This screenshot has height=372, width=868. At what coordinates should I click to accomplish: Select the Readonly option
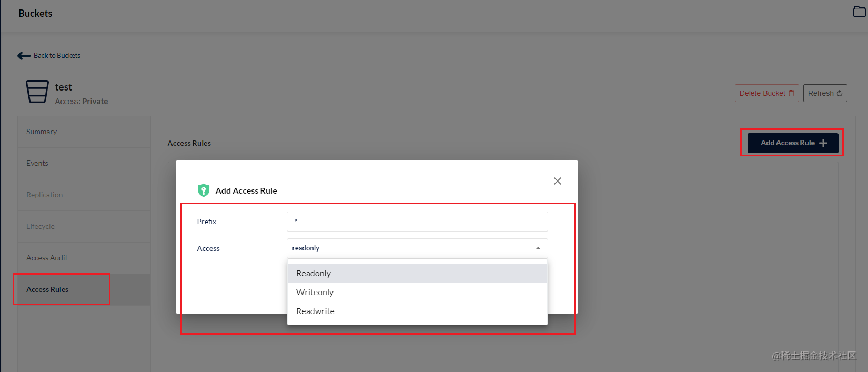tap(417, 273)
